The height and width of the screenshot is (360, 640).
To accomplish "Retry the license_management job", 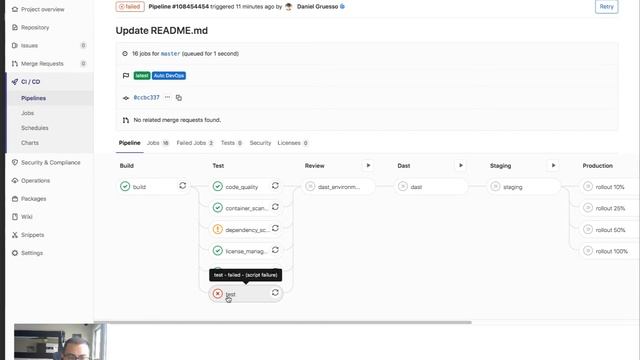I will (275, 250).
